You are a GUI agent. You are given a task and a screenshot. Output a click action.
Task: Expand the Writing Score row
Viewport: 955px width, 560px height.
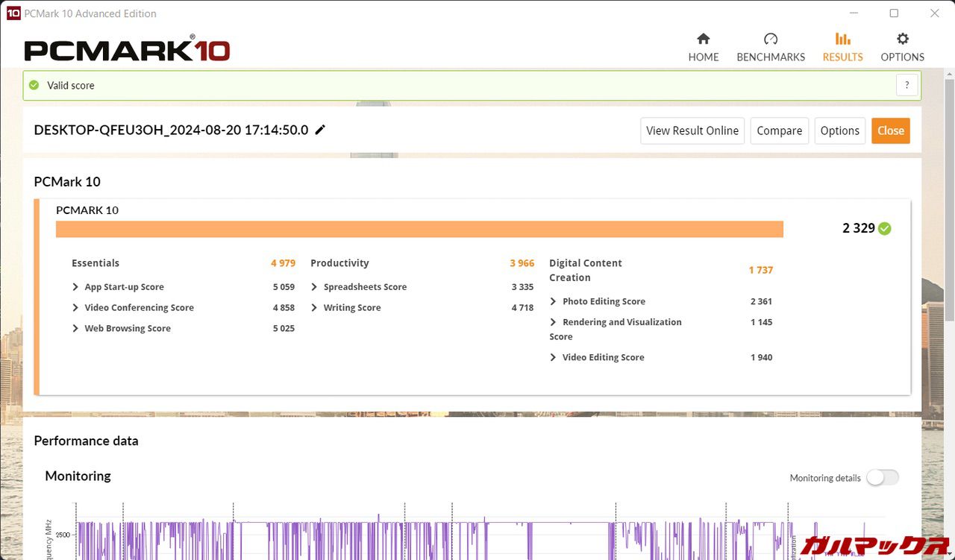[x=314, y=308]
